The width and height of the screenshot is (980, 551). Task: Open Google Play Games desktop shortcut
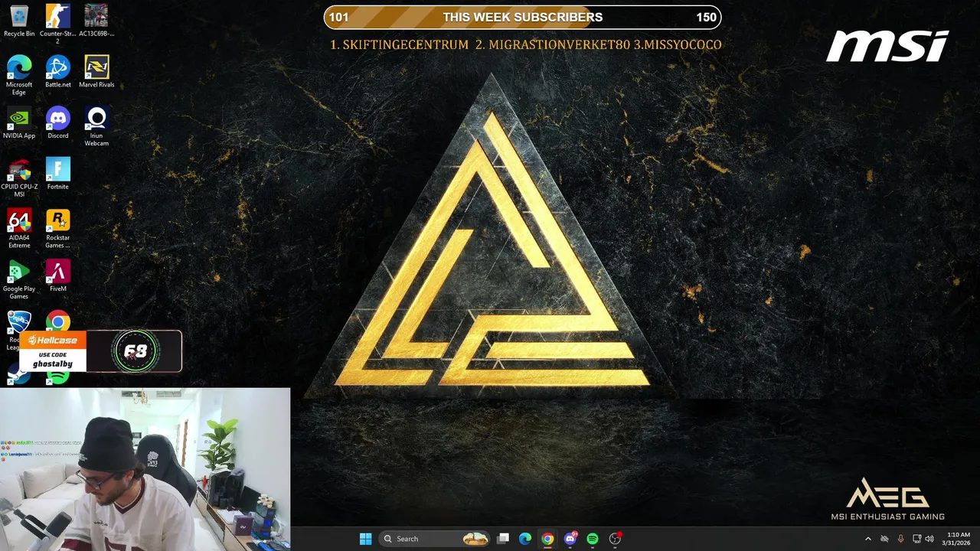tap(19, 279)
